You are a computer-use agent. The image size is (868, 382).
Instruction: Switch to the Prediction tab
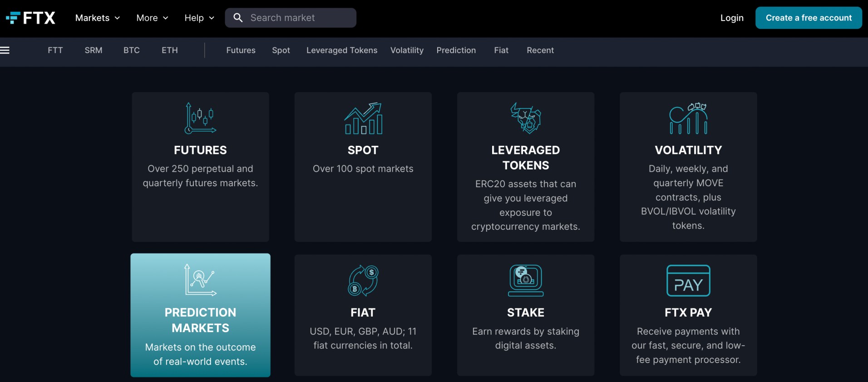click(456, 50)
